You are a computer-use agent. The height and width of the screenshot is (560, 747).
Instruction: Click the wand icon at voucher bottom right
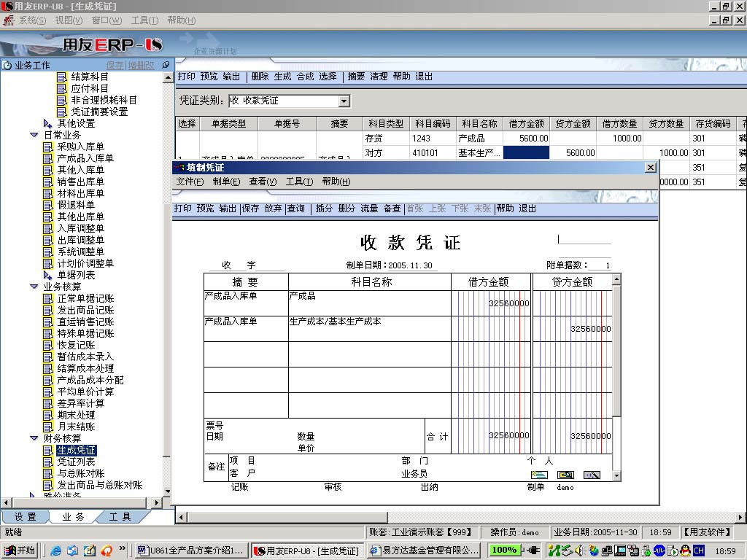[x=592, y=475]
